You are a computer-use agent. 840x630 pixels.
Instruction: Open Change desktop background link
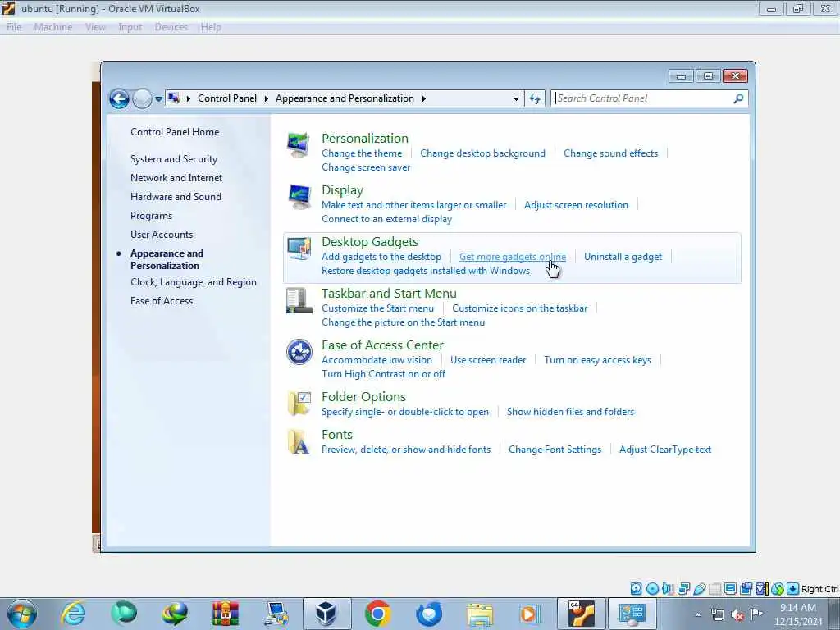pos(482,153)
